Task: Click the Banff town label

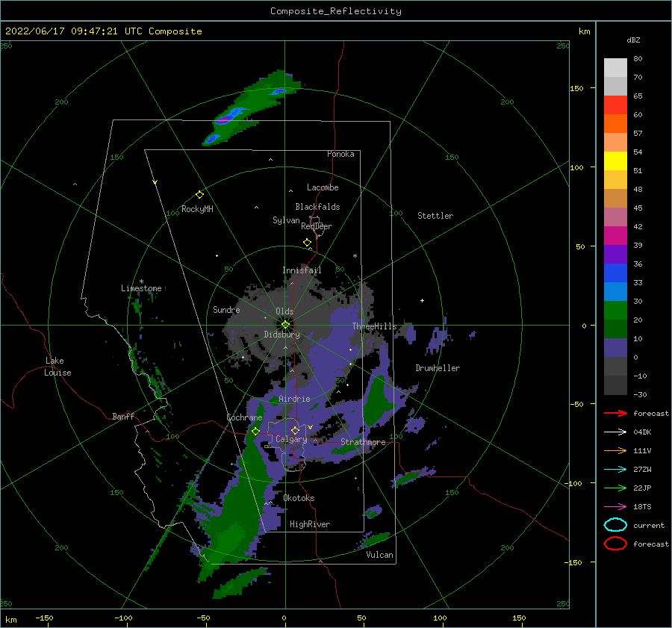Action: tap(123, 416)
